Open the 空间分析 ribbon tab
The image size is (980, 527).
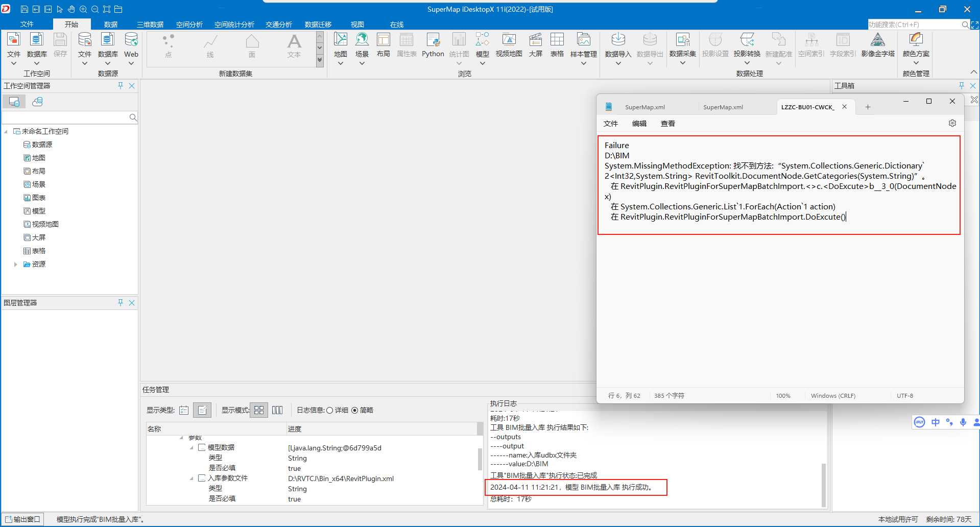pyautogui.click(x=189, y=25)
